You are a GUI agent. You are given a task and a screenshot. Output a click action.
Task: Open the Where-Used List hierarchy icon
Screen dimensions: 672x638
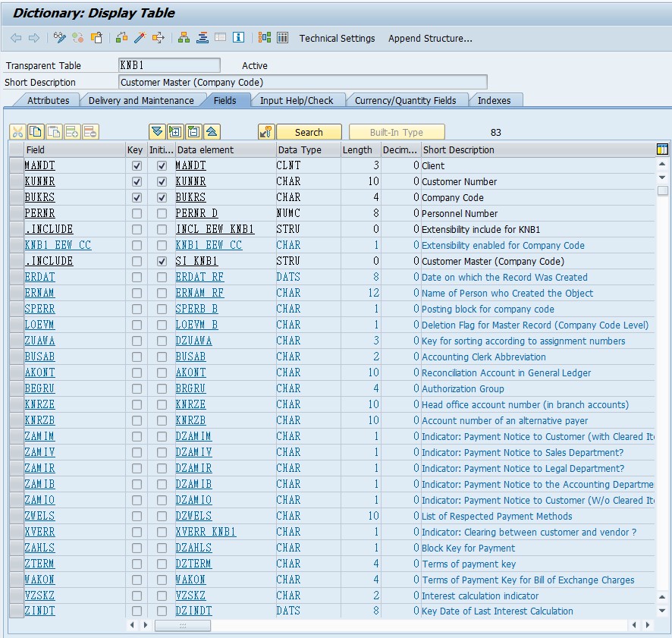tap(184, 38)
